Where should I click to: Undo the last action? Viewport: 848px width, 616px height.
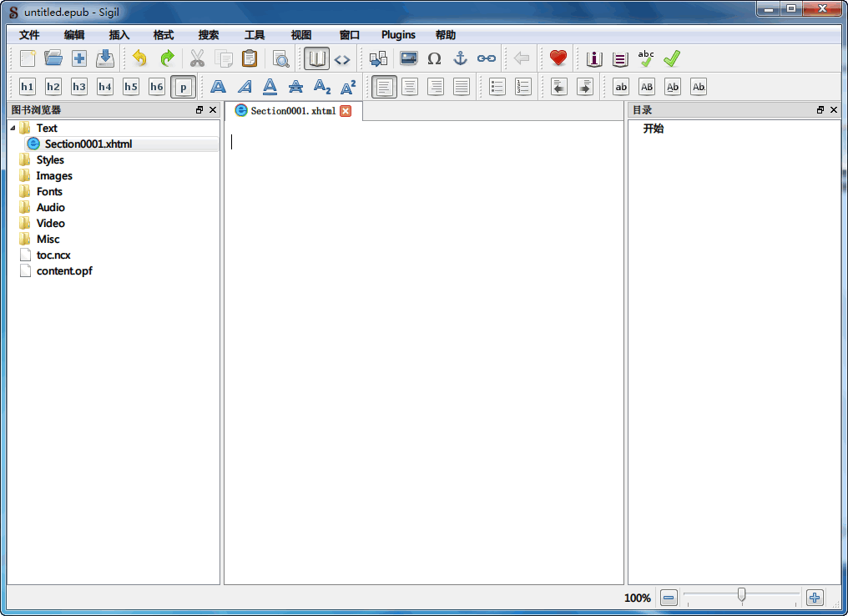click(x=140, y=58)
